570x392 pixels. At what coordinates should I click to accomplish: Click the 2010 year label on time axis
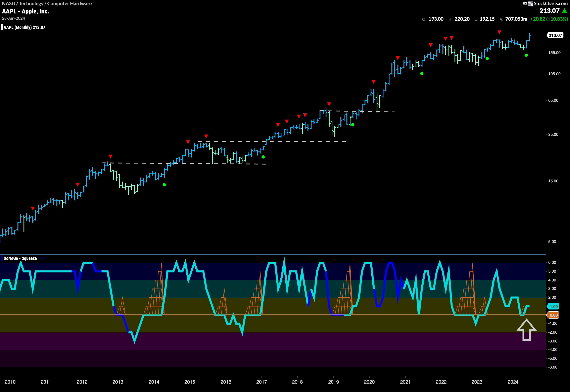pyautogui.click(x=10, y=382)
